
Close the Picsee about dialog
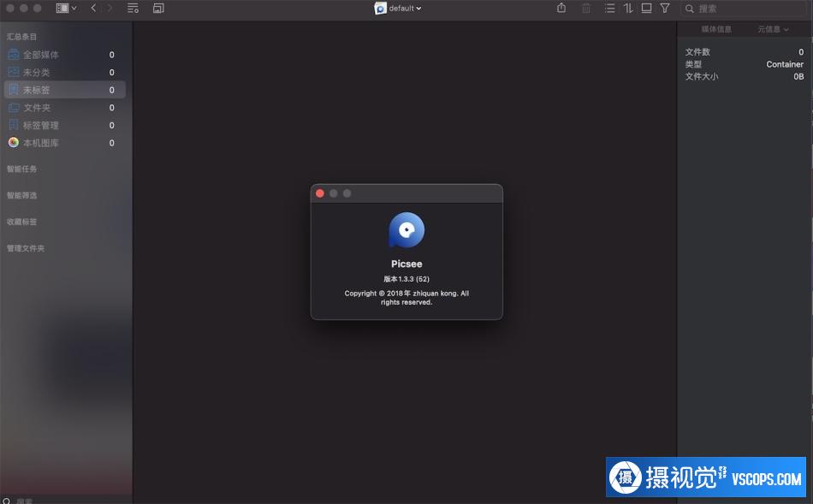click(x=320, y=193)
